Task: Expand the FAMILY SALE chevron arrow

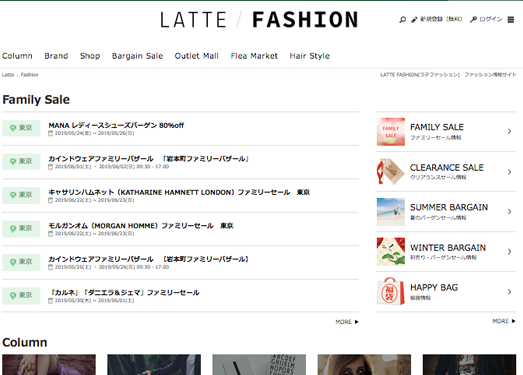Action: click(509, 131)
